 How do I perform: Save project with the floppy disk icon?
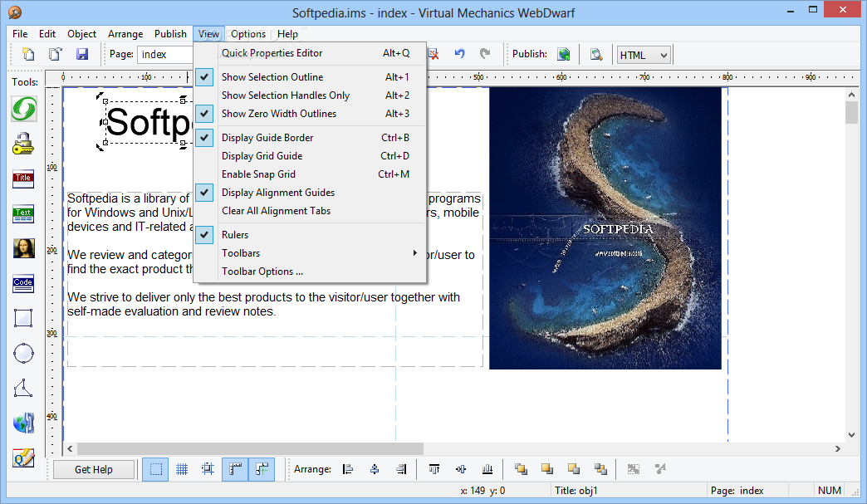coord(82,54)
